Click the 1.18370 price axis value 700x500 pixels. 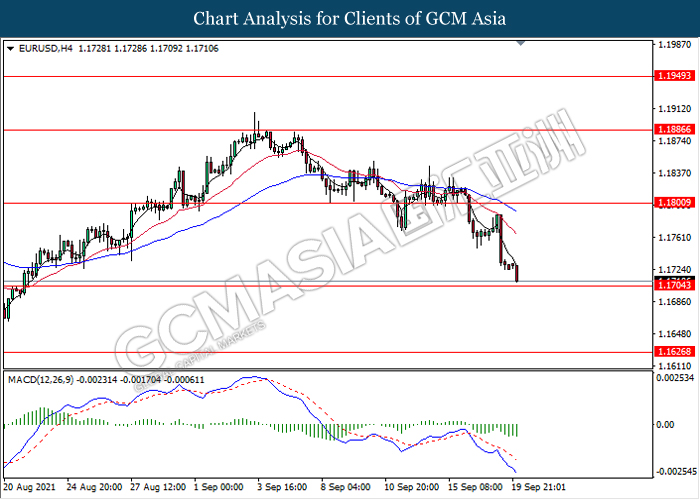(x=675, y=173)
